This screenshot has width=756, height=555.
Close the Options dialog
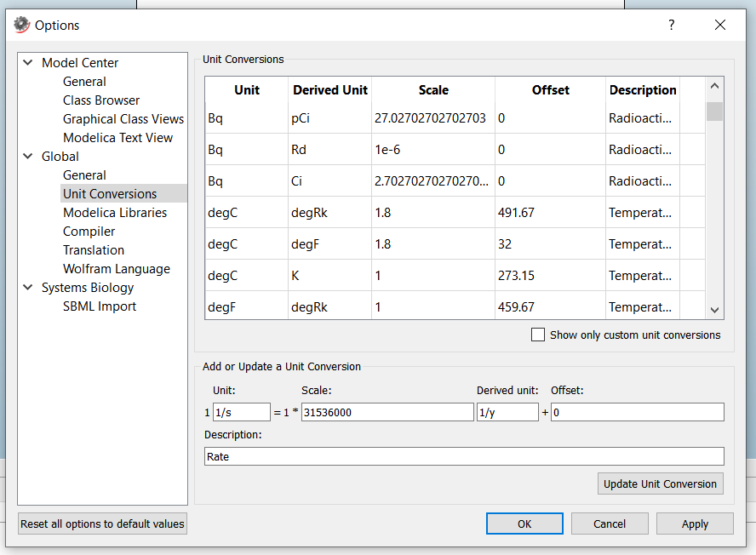coord(720,25)
